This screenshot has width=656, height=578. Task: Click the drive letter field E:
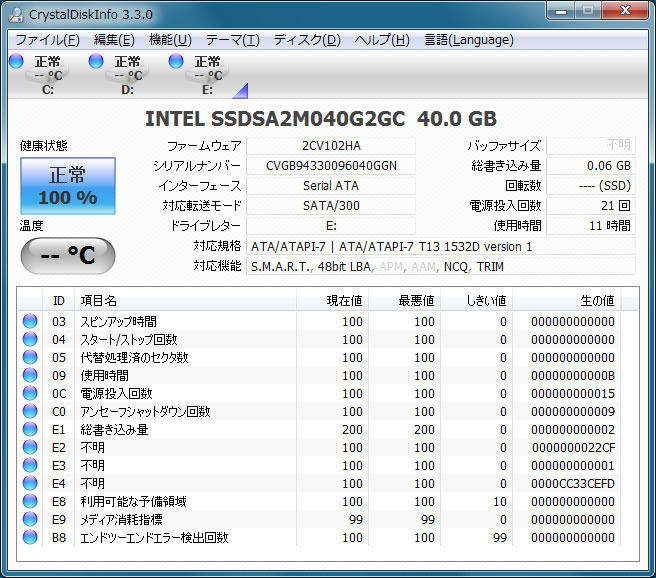point(331,226)
